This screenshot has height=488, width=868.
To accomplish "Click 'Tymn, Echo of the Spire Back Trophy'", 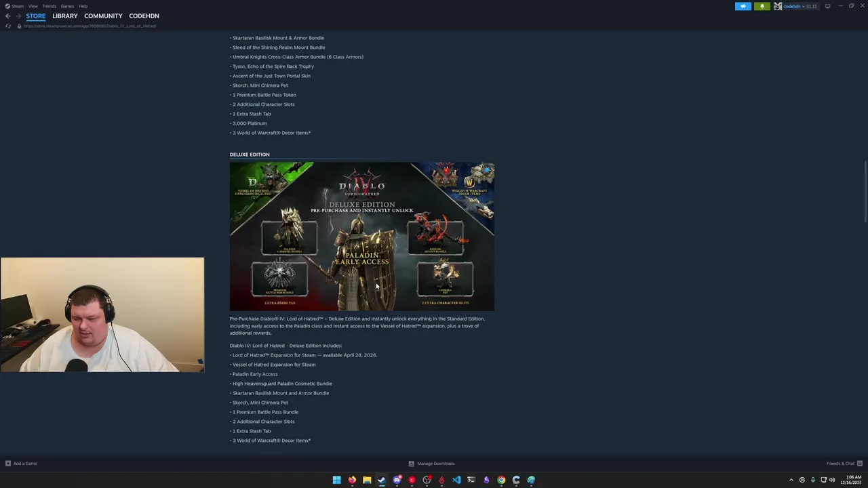I will (x=273, y=66).
